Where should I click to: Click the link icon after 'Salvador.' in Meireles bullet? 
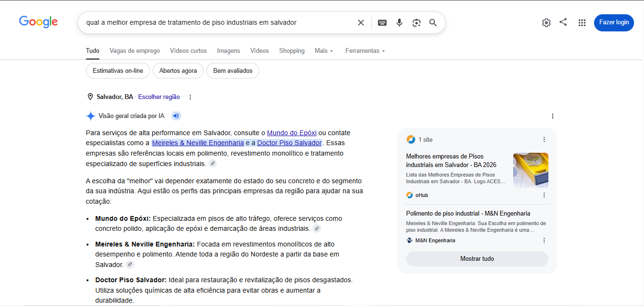pos(129,265)
